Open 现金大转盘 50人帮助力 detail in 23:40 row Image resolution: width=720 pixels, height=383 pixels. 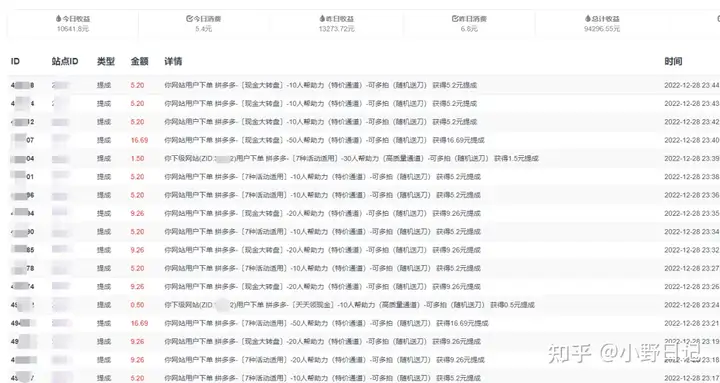pos(324,141)
